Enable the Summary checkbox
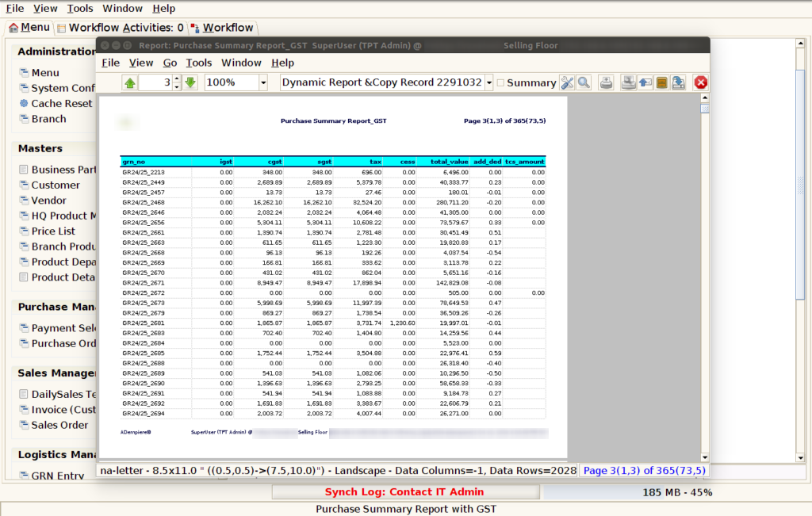812x516 pixels. point(501,82)
